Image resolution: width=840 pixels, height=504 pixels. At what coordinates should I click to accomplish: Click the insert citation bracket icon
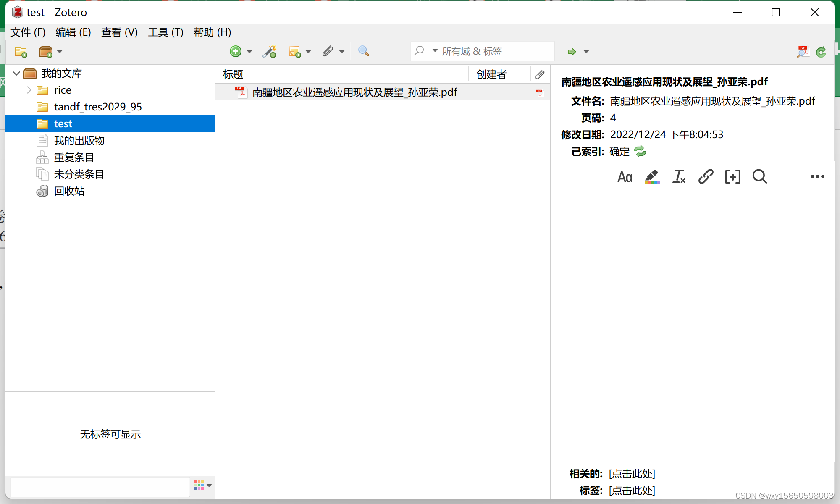coord(732,177)
